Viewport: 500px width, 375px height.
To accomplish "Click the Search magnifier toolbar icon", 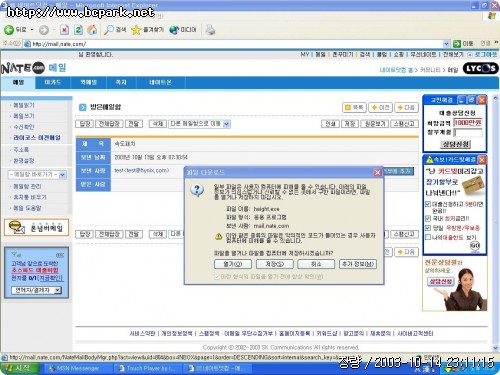I will pos(109,30).
